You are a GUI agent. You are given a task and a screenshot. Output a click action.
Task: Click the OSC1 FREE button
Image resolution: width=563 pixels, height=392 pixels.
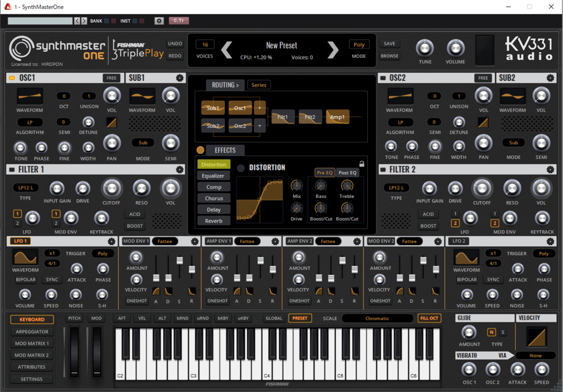pos(112,78)
